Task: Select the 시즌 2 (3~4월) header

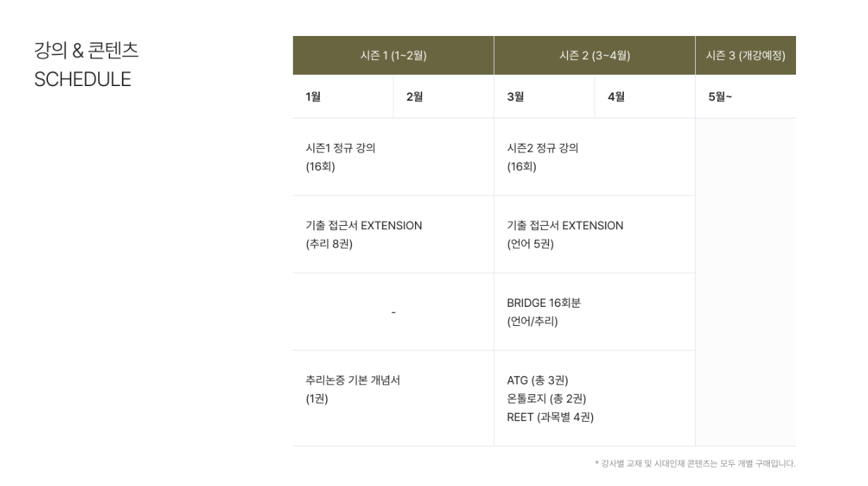Action: [594, 56]
